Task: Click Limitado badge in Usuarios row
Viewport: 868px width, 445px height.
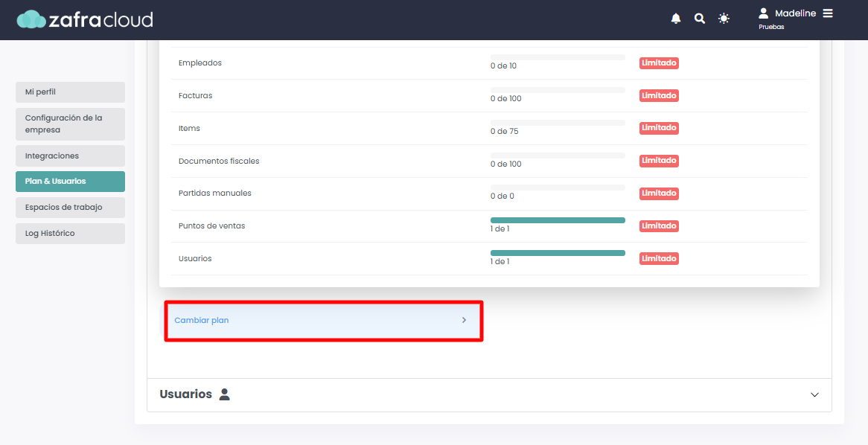Action: 659,258
